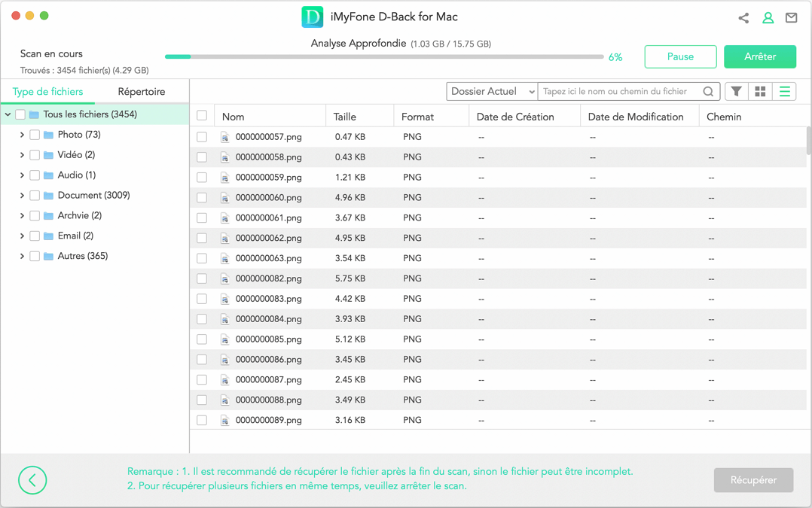
Task: Collapse the Tous les fichiers tree node
Action: click(x=8, y=114)
